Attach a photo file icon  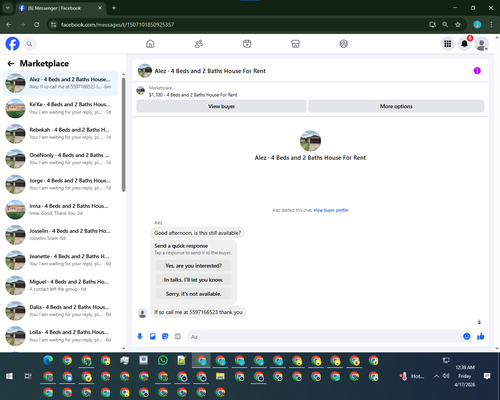click(153, 336)
